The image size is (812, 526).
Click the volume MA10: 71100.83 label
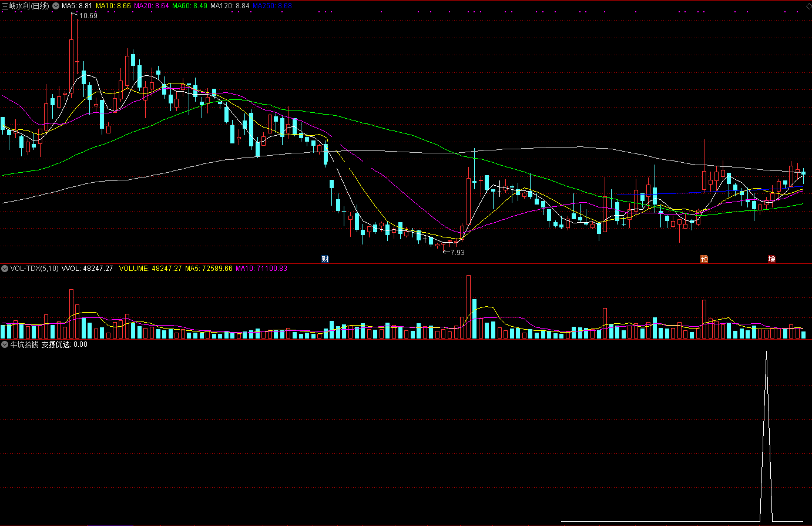(x=261, y=269)
